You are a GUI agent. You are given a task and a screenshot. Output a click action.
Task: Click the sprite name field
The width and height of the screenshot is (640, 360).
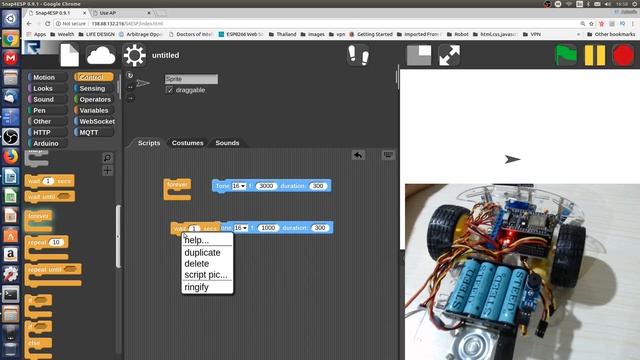coord(191,79)
